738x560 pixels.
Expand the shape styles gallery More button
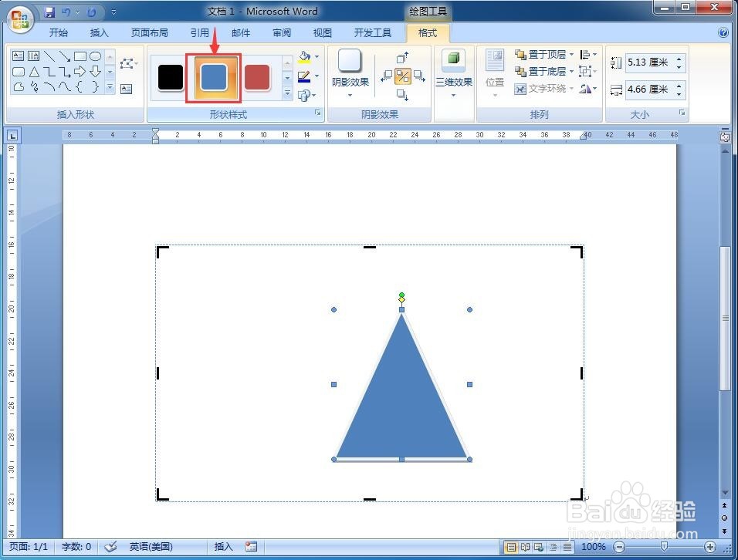click(x=287, y=93)
